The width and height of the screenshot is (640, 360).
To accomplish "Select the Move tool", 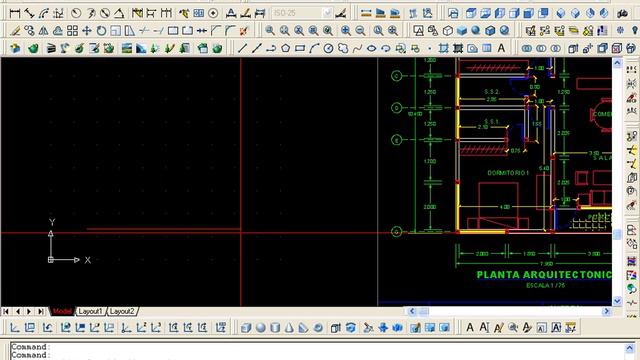I will point(87,31).
